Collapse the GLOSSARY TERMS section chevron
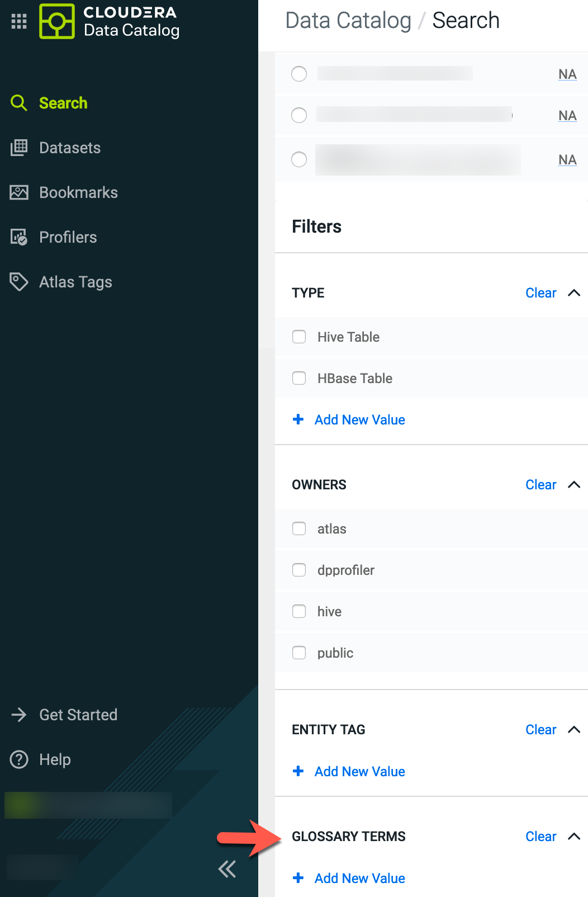The width and height of the screenshot is (588, 897). pos(574,837)
